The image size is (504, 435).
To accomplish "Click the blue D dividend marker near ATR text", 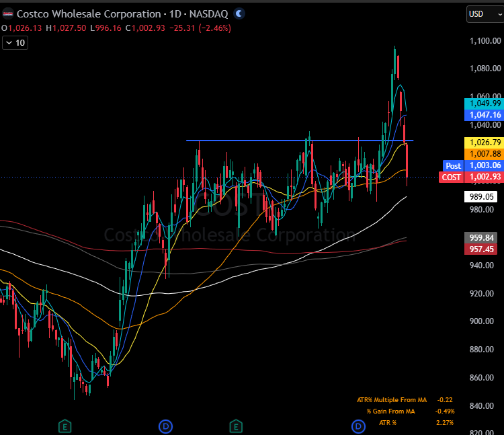I will click(x=358, y=427).
